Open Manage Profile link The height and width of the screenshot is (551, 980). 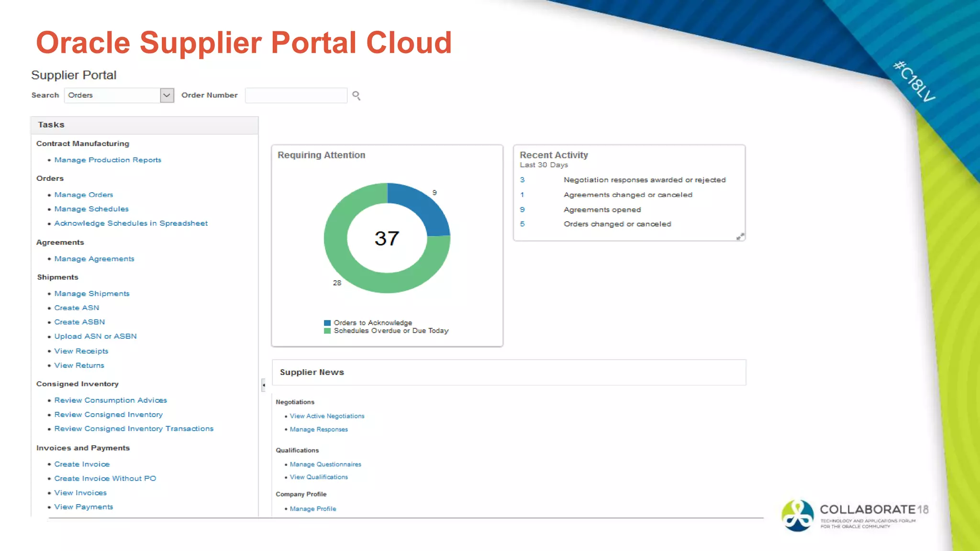(313, 509)
